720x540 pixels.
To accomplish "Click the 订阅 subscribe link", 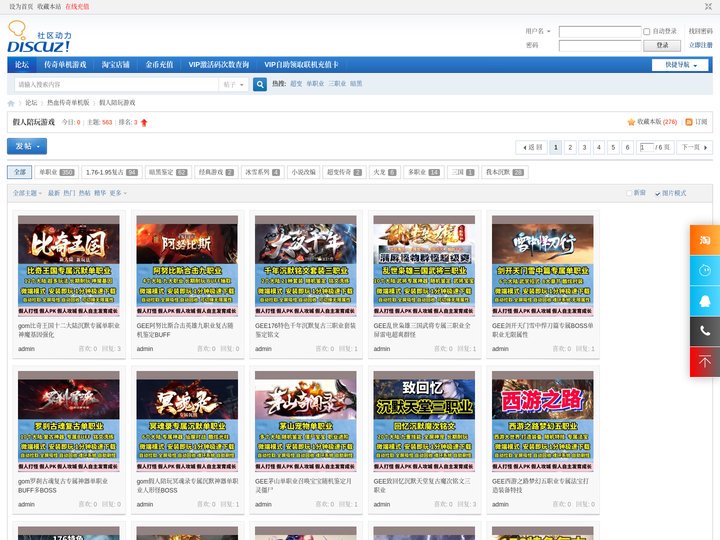I will (701, 122).
